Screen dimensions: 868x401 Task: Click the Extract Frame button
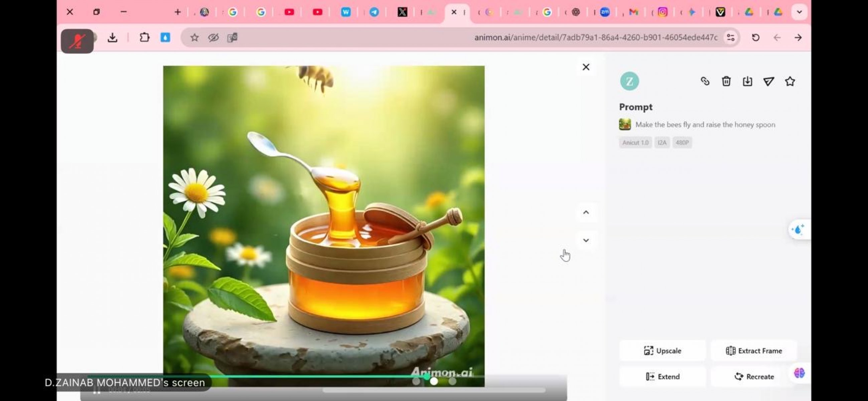point(753,351)
